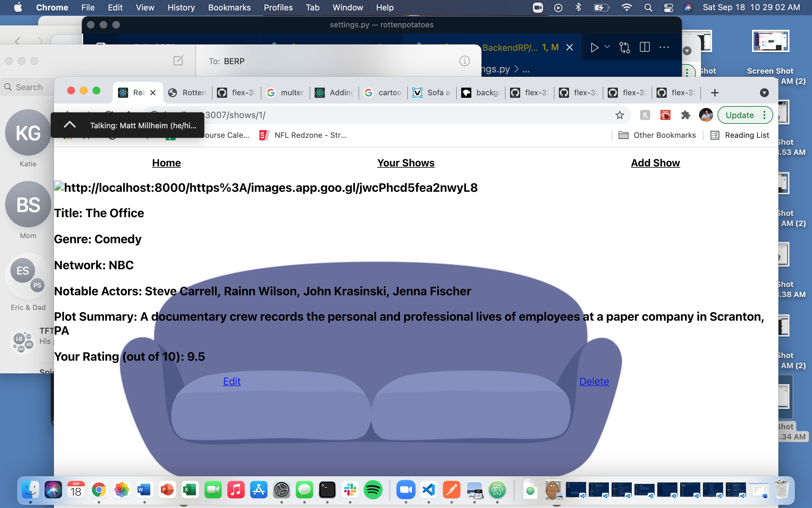Open the Add Show link

point(655,163)
